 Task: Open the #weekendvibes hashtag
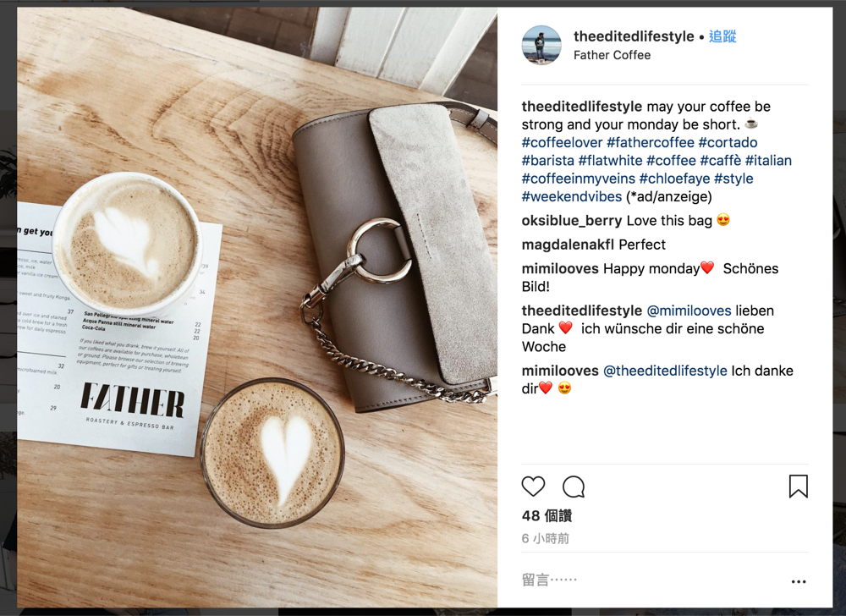click(x=571, y=196)
